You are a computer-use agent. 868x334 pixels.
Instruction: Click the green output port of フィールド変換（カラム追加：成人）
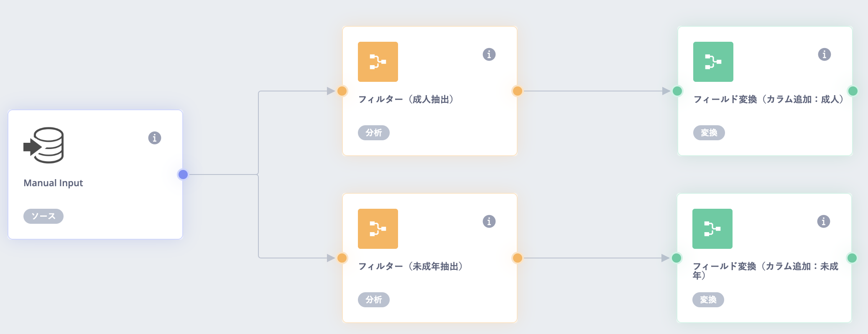coord(853,91)
